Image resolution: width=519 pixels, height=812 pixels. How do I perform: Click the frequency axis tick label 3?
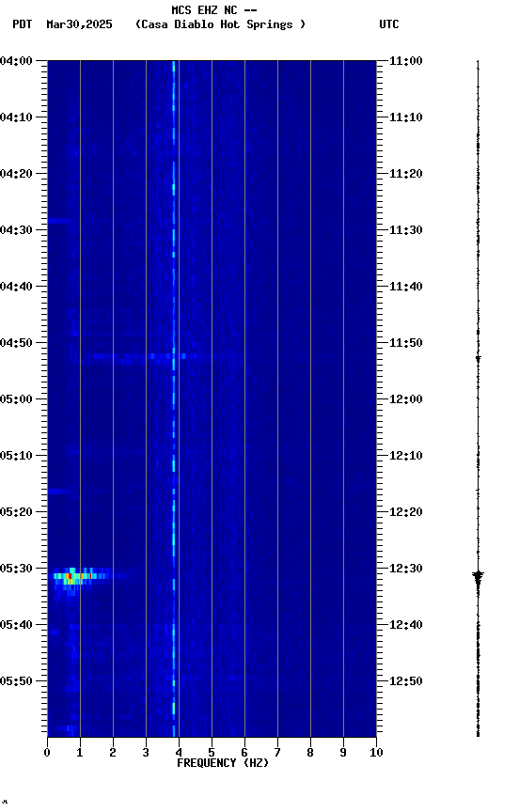146,753
